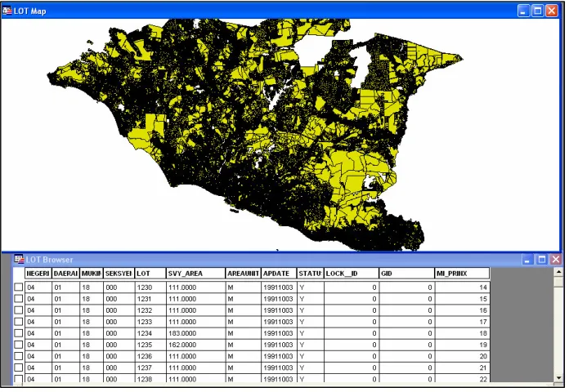Click the LOT column header

[x=150, y=274]
